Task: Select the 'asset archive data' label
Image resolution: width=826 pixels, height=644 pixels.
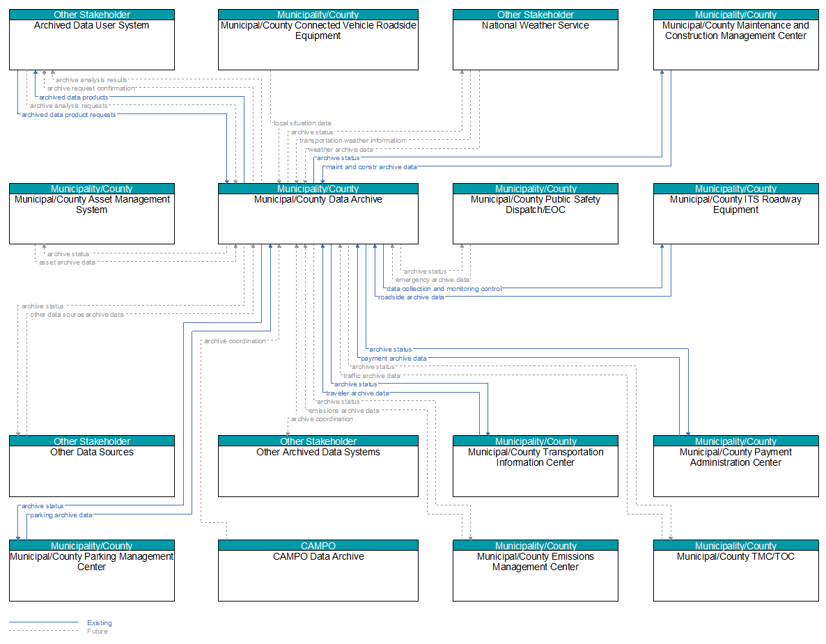Action: coord(67,262)
